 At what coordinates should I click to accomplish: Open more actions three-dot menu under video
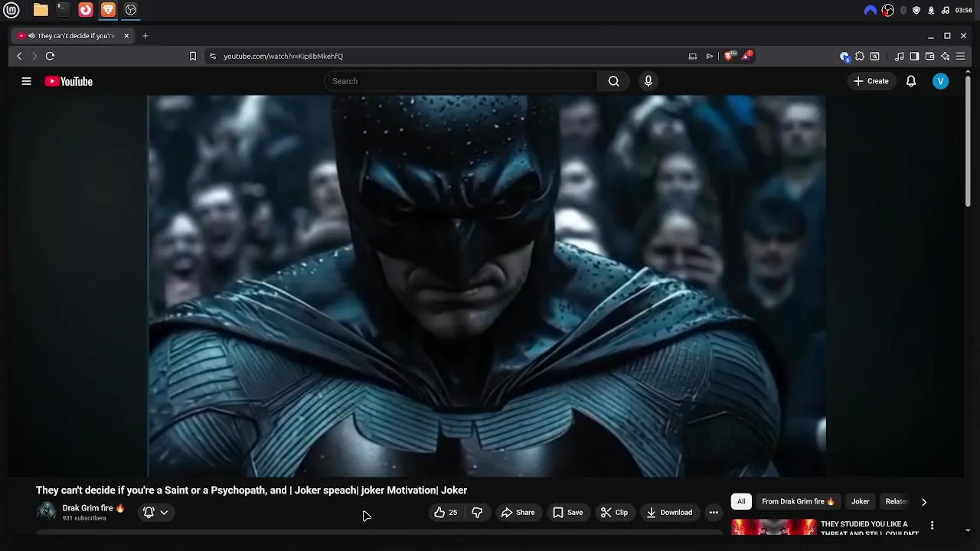(x=714, y=513)
